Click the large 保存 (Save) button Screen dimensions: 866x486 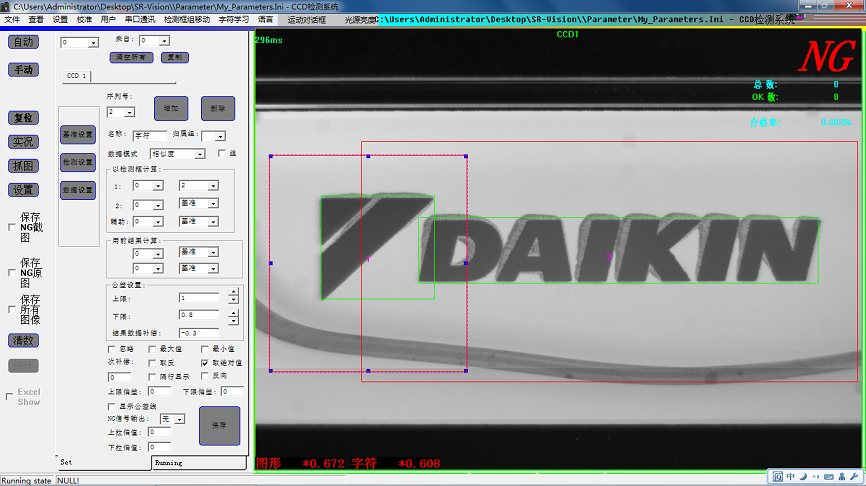pos(219,425)
